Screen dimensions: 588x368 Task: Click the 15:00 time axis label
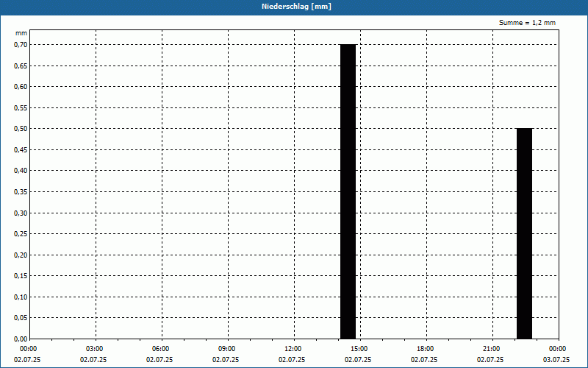point(359,349)
